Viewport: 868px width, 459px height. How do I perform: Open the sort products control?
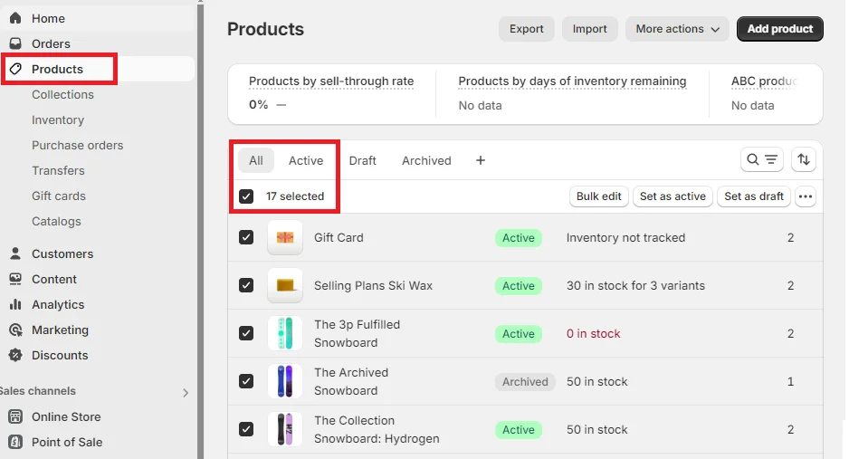click(x=804, y=160)
